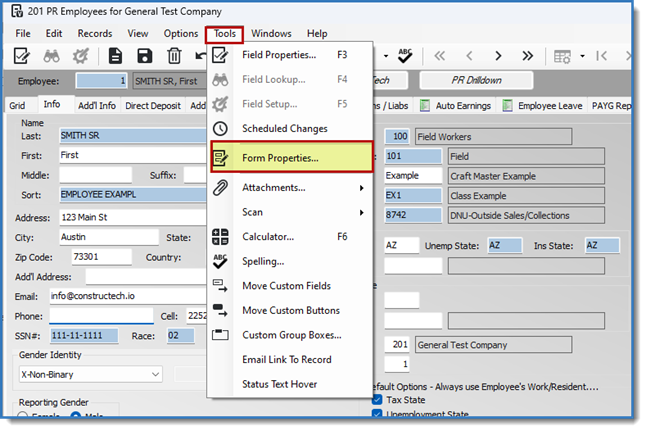Open the File menu
The width and height of the screenshot is (646, 431).
click(x=23, y=33)
